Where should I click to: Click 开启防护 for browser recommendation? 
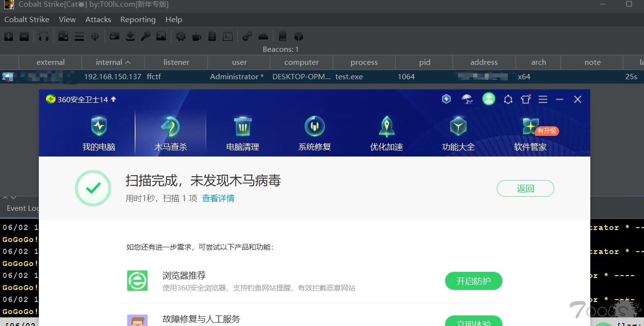click(x=474, y=281)
